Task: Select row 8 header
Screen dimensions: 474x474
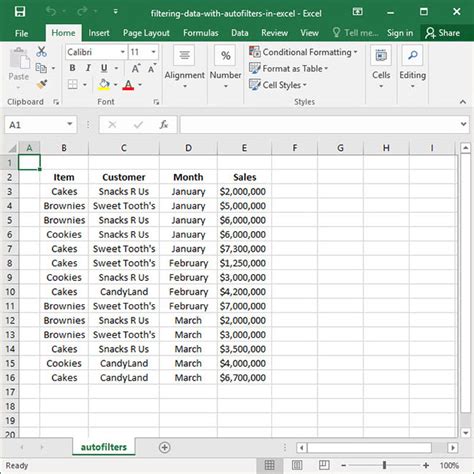Action: pyautogui.click(x=10, y=263)
